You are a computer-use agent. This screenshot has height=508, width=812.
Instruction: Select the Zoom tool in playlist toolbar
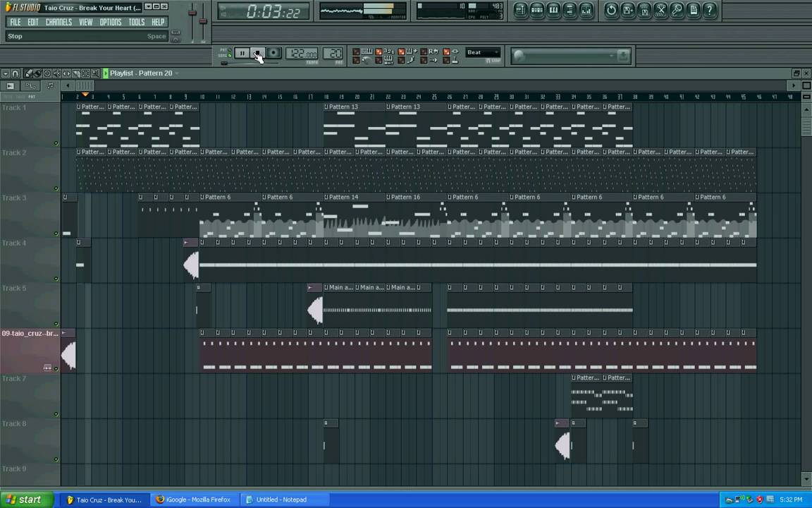tap(95, 73)
